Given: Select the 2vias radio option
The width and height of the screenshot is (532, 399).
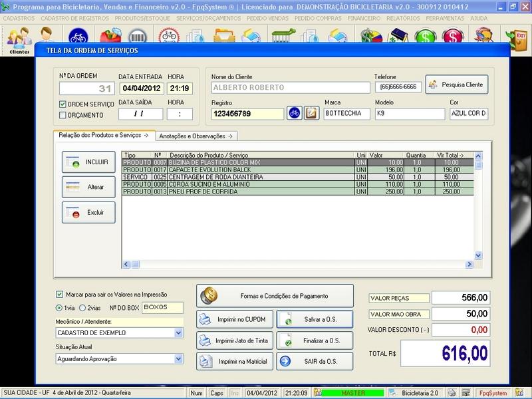Looking at the screenshot, I should pos(83,308).
